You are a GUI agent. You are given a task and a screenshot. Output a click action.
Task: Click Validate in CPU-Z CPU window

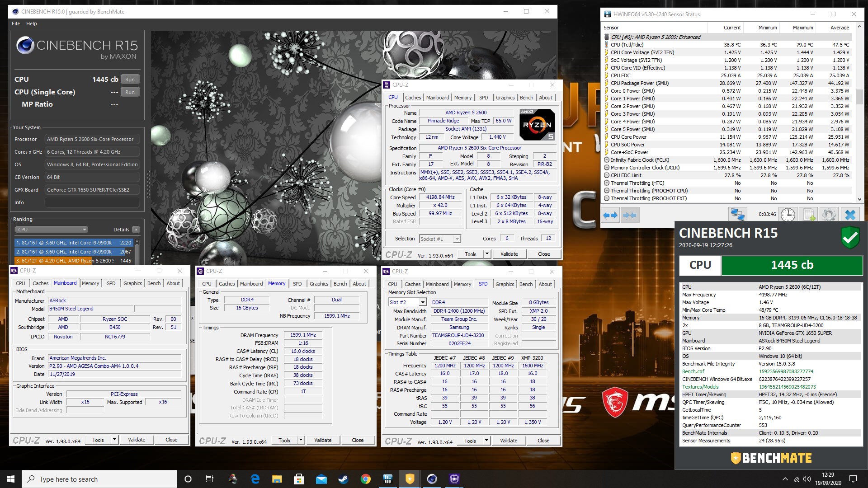click(509, 254)
